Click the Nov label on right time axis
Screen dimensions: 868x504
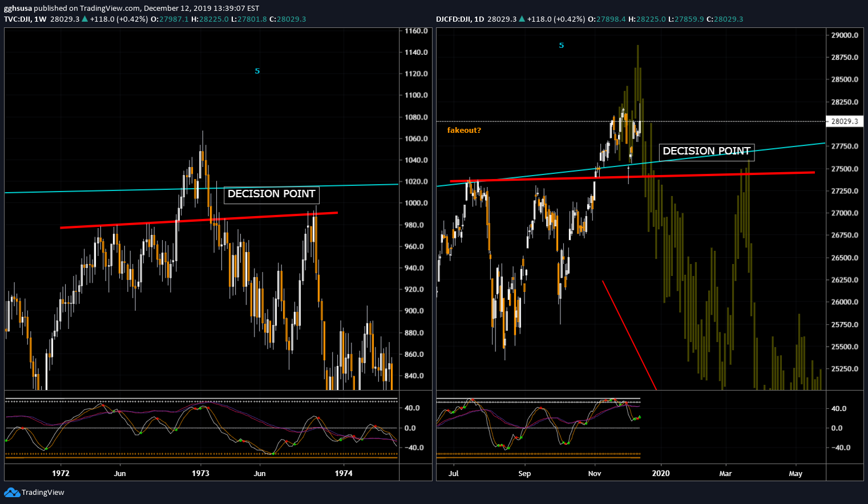pyautogui.click(x=595, y=473)
